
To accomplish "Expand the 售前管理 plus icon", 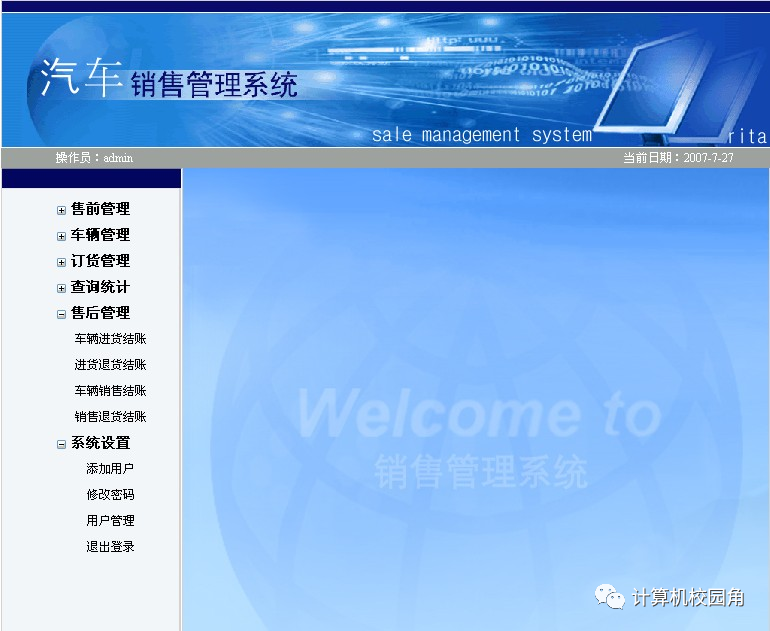I will [x=61, y=210].
